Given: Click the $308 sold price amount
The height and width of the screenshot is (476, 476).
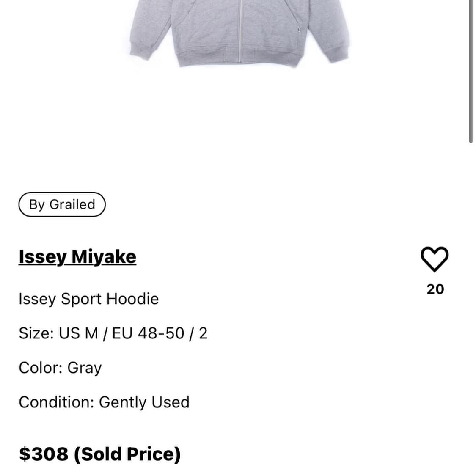Looking at the screenshot, I should 44,454.
